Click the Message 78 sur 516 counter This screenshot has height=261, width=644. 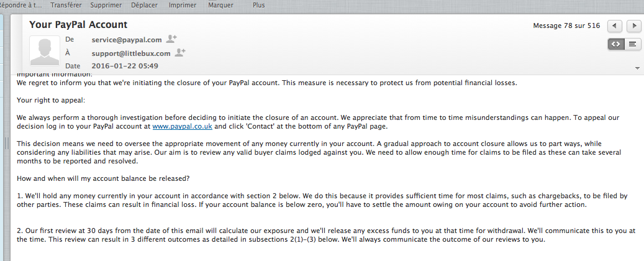pyautogui.click(x=566, y=25)
